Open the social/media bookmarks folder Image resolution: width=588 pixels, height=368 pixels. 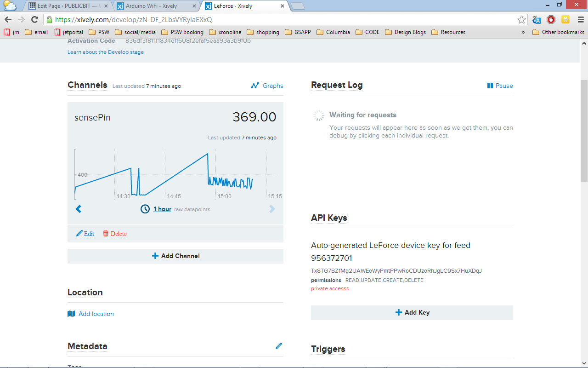[x=136, y=32]
